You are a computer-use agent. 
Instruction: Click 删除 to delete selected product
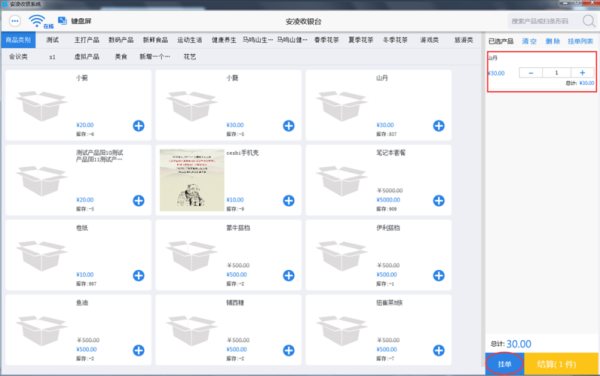click(553, 41)
